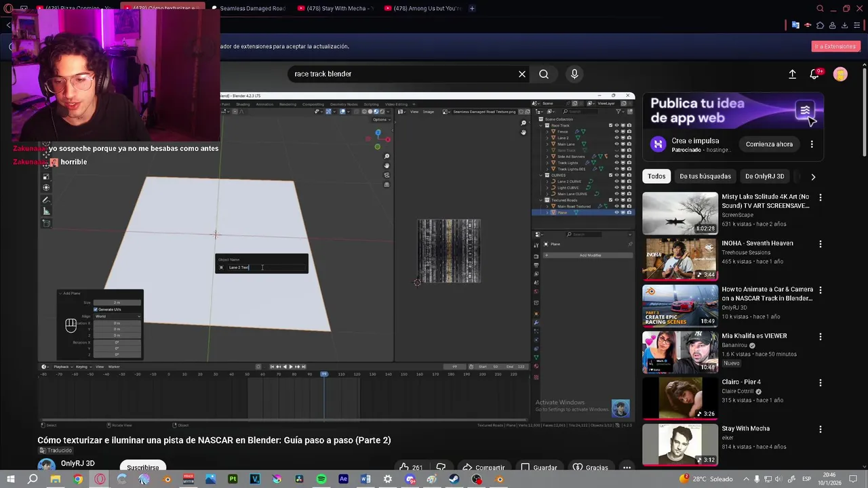This screenshot has width=868, height=488.
Task: Switch to Shading workspace tab
Action: (x=243, y=104)
